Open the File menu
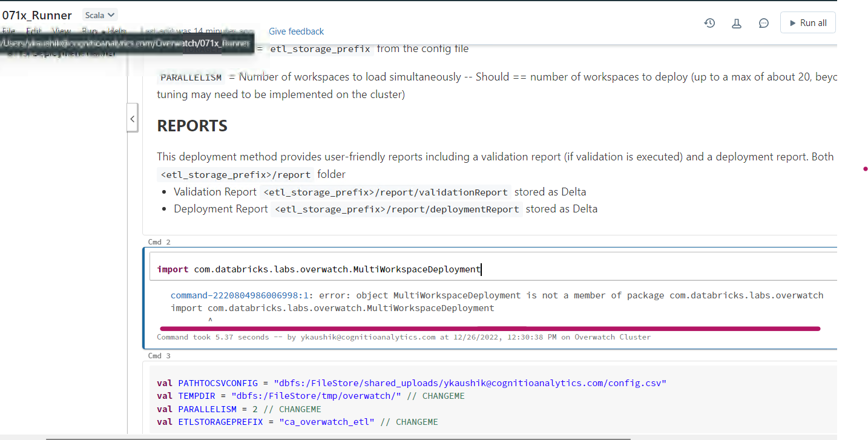 (x=8, y=31)
